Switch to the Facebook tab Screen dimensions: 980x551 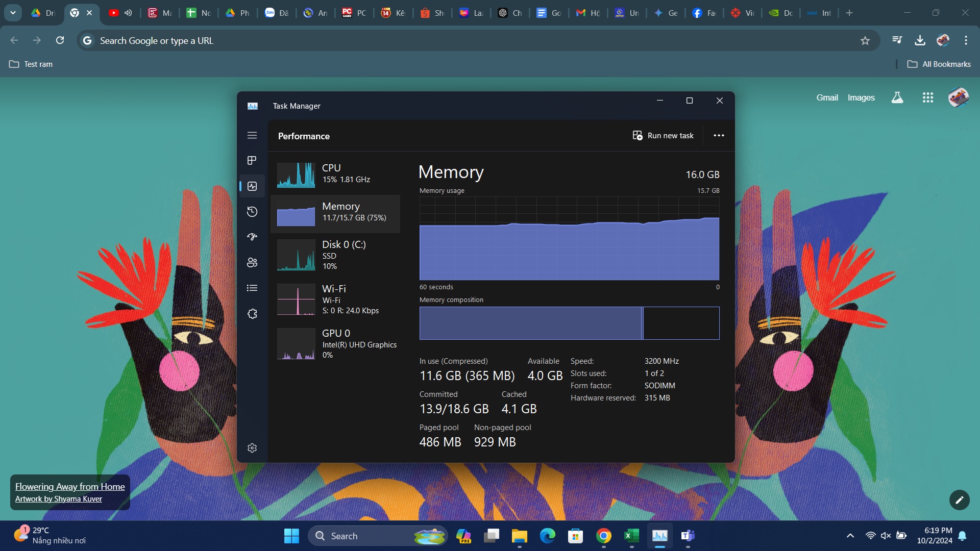[704, 13]
